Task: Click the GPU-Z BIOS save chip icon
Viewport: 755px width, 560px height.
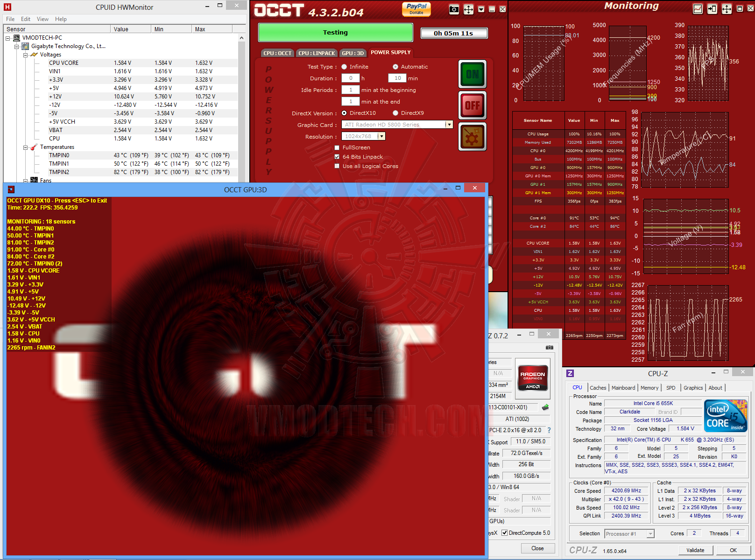Action: coord(545,407)
